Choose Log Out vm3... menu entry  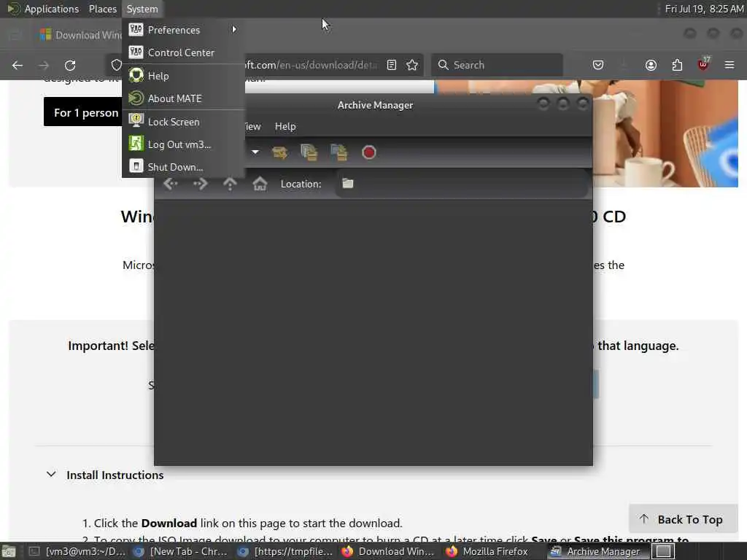coord(183,144)
